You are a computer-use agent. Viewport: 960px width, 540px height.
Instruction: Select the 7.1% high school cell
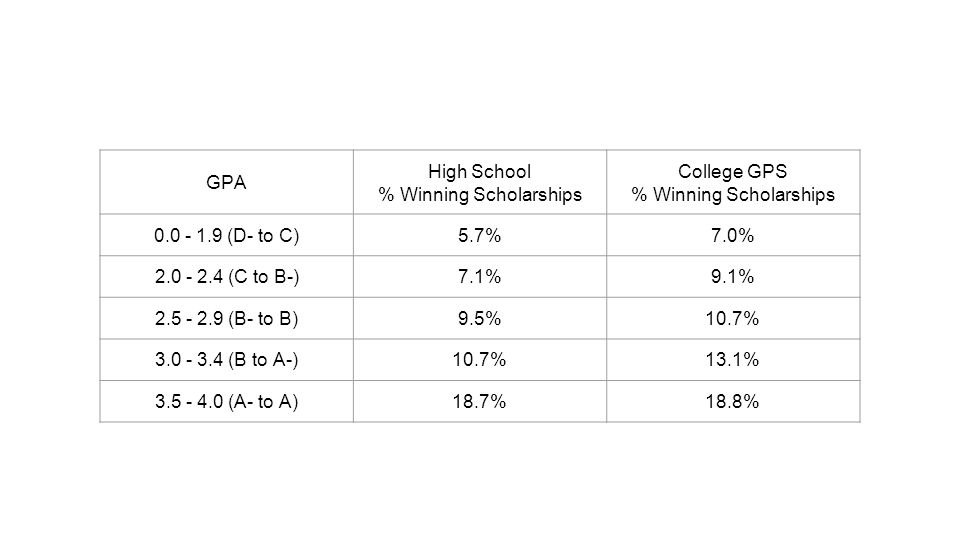click(x=480, y=277)
